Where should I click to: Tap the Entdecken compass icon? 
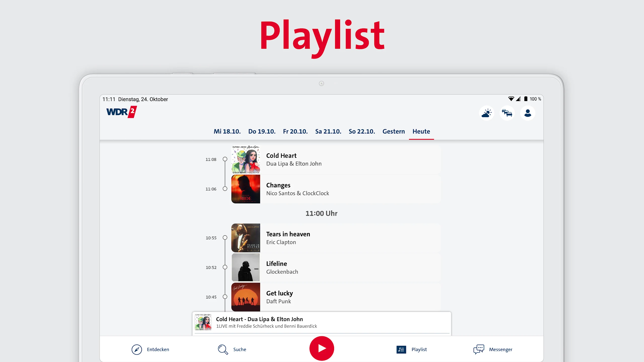[137, 349]
